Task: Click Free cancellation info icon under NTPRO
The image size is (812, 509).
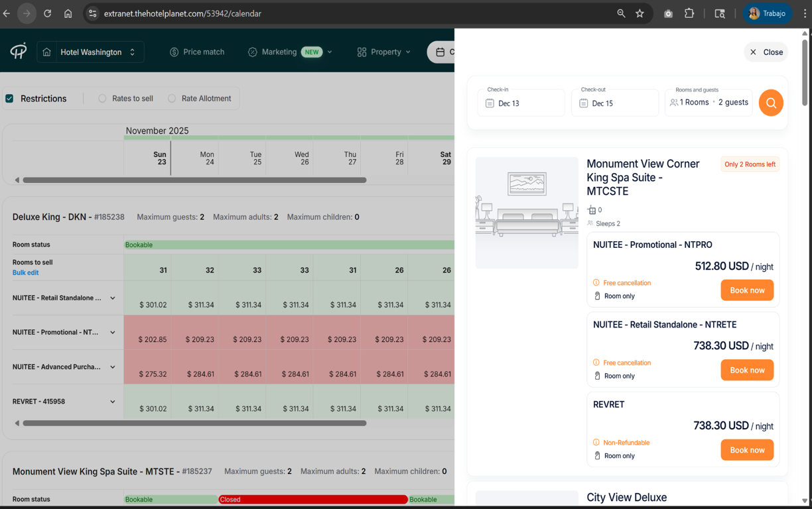Action: pyautogui.click(x=596, y=282)
